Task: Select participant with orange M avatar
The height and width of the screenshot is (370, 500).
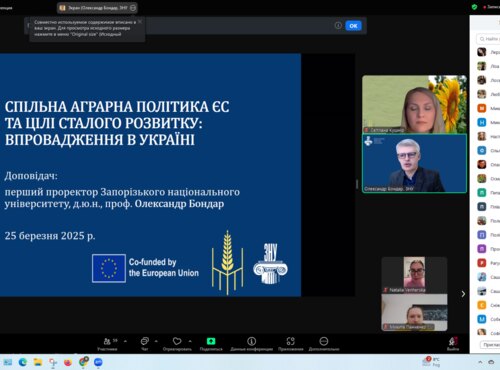Action: tap(482, 108)
